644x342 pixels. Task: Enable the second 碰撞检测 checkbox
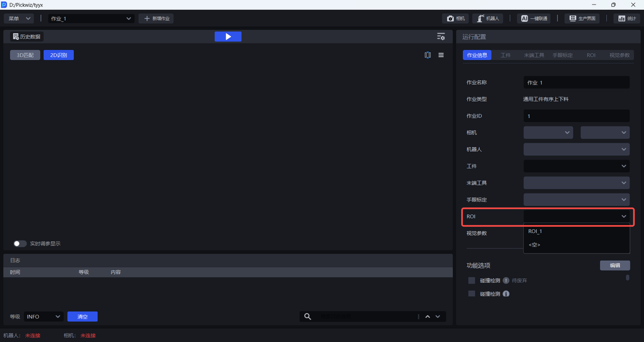471,293
